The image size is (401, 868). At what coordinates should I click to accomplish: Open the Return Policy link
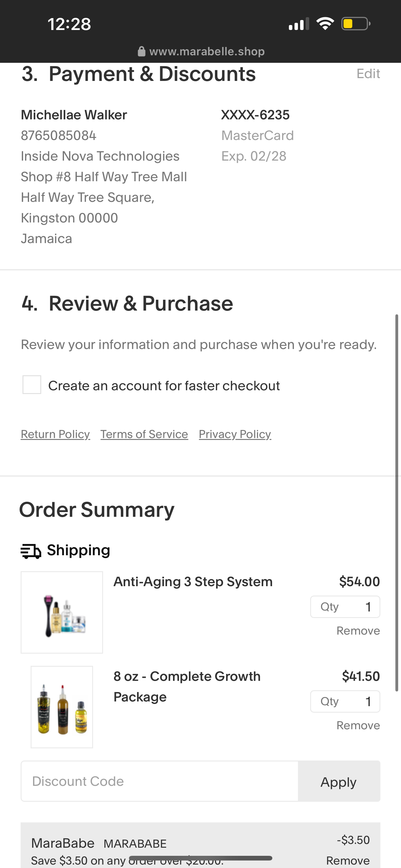click(x=55, y=434)
